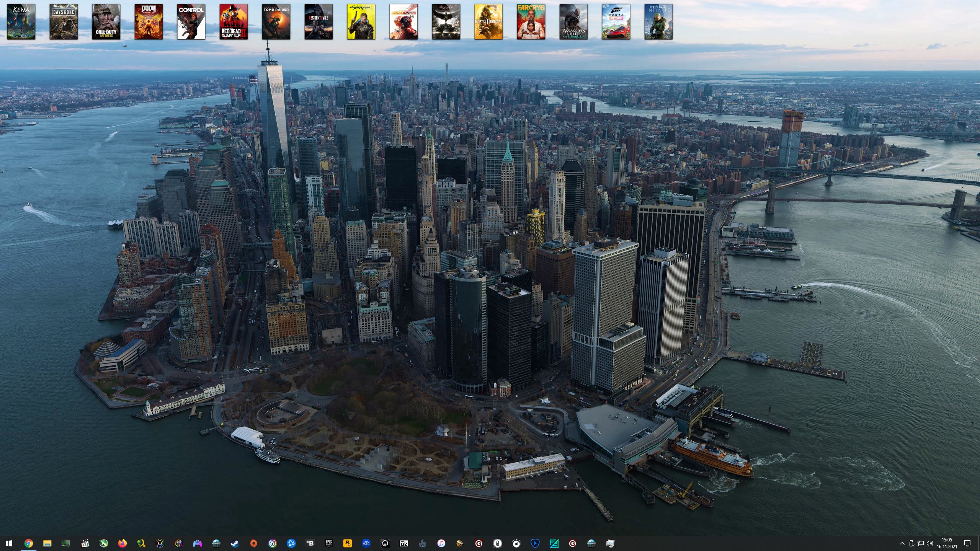Open the game controller app in the taskbar
980x551 pixels.
[197, 543]
